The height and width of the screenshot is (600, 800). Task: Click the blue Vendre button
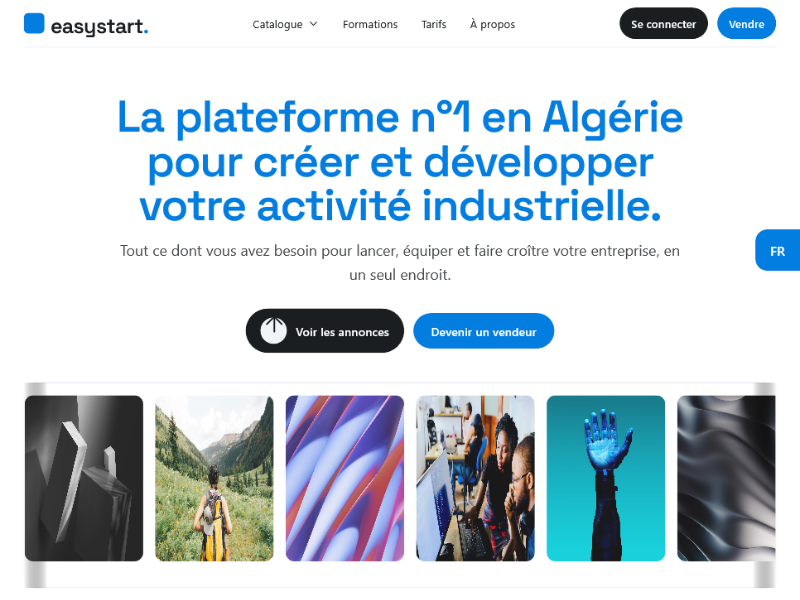pos(746,23)
